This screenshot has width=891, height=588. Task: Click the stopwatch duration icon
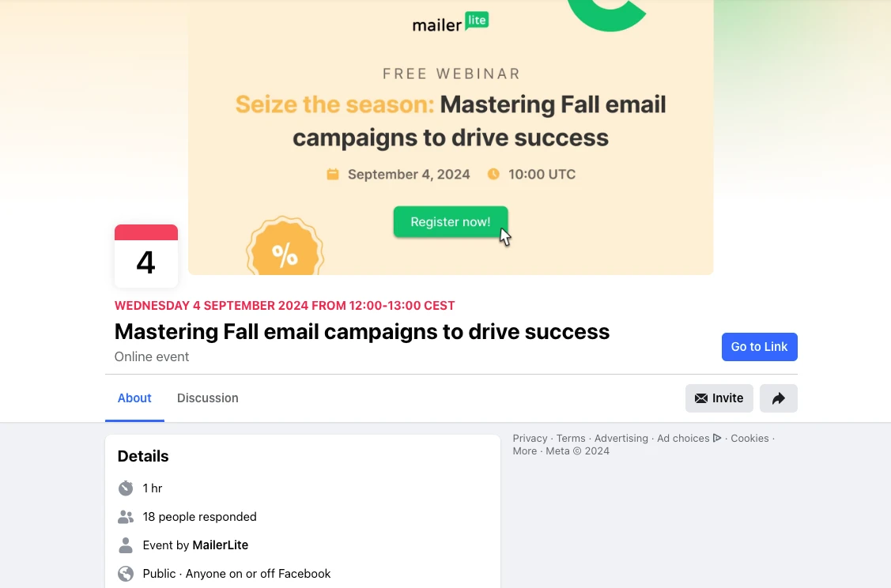click(126, 488)
